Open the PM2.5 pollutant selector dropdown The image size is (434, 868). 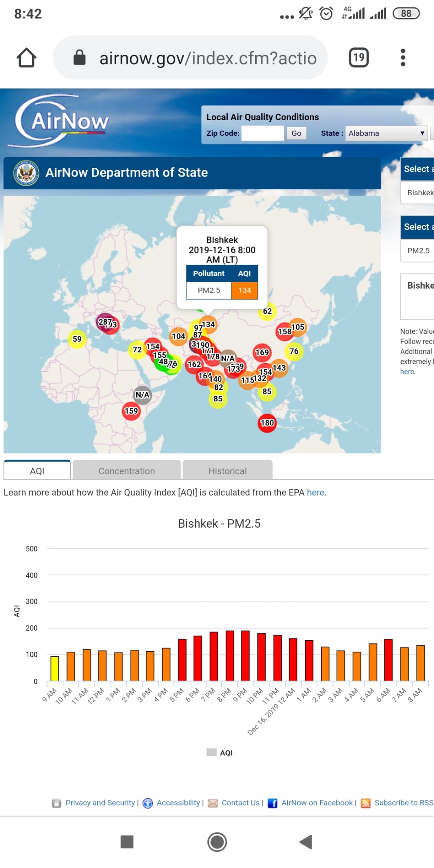[418, 250]
